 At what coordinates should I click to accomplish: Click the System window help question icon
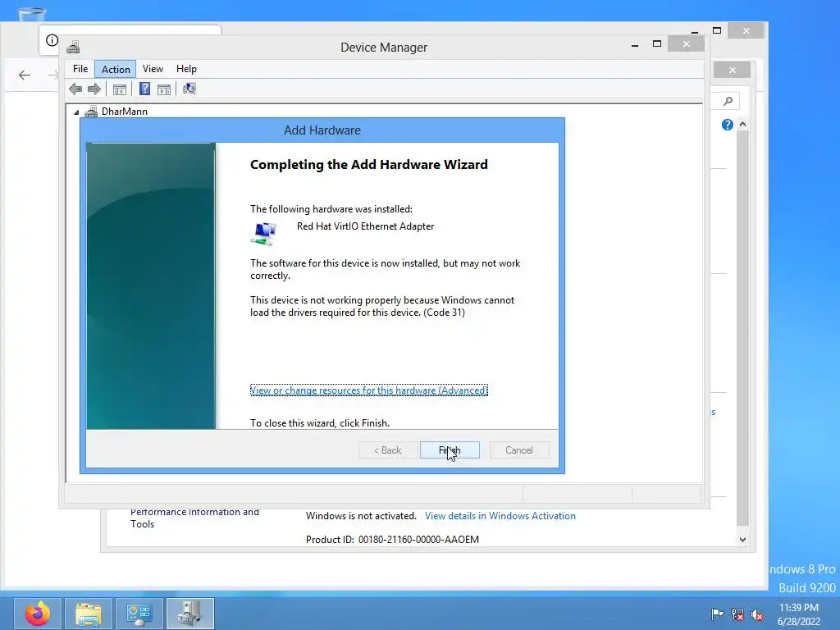coord(727,125)
